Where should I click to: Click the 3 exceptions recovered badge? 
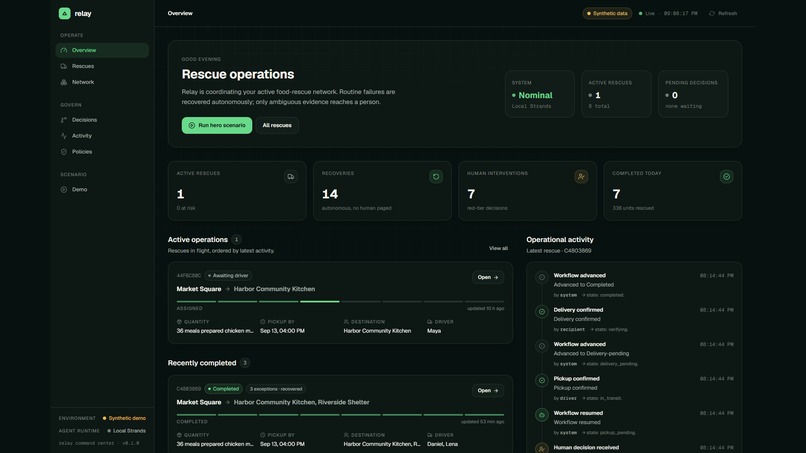(x=276, y=389)
